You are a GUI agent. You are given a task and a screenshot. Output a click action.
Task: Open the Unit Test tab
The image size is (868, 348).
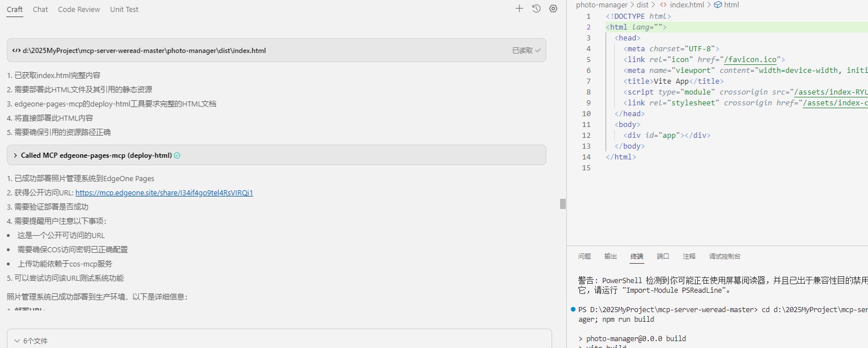[x=124, y=9]
